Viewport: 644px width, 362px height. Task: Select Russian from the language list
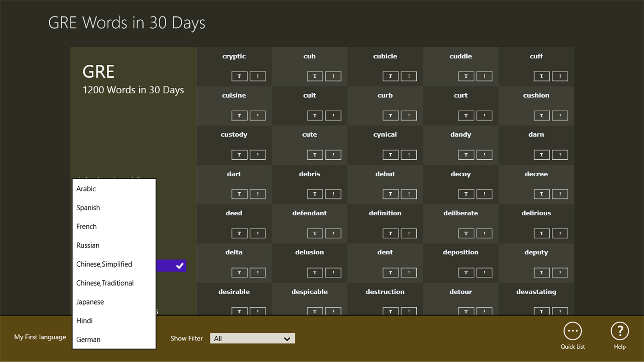point(87,245)
